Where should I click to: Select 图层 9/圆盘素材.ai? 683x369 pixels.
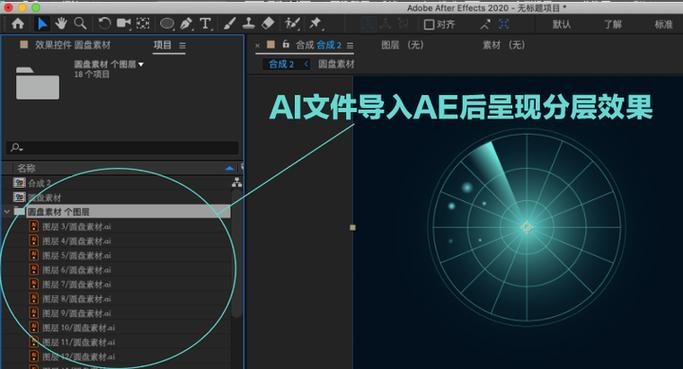click(x=76, y=313)
